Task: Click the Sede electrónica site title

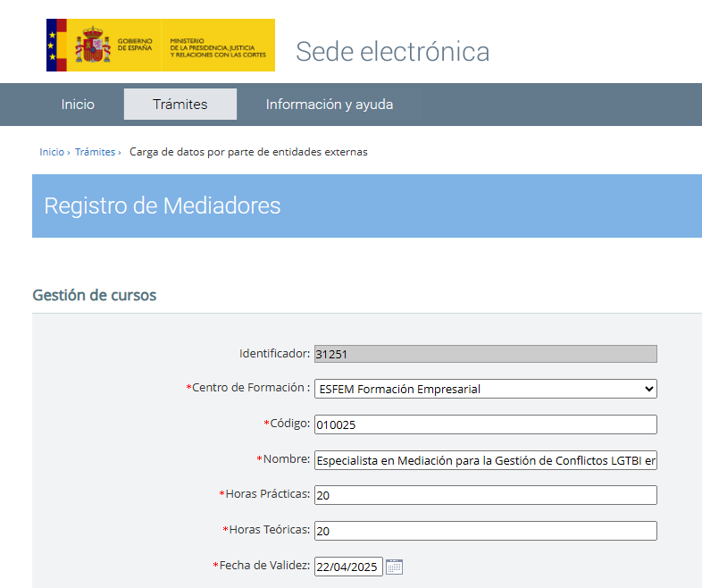Action: [392, 52]
